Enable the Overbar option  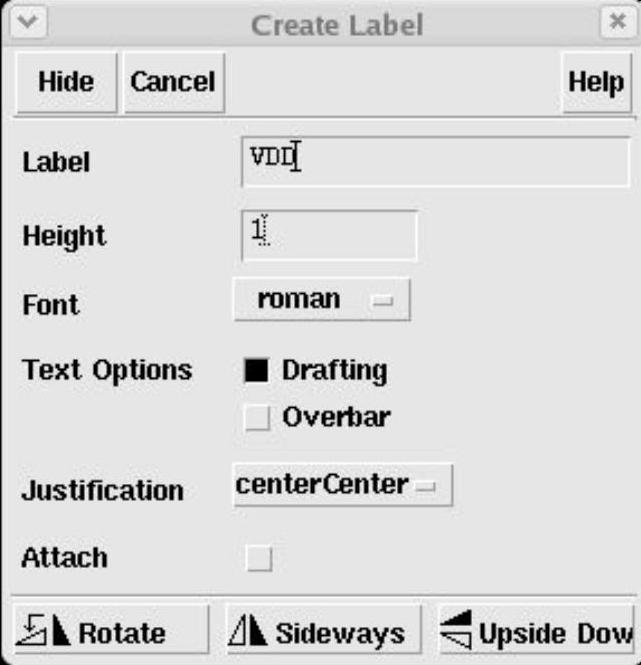click(x=257, y=417)
